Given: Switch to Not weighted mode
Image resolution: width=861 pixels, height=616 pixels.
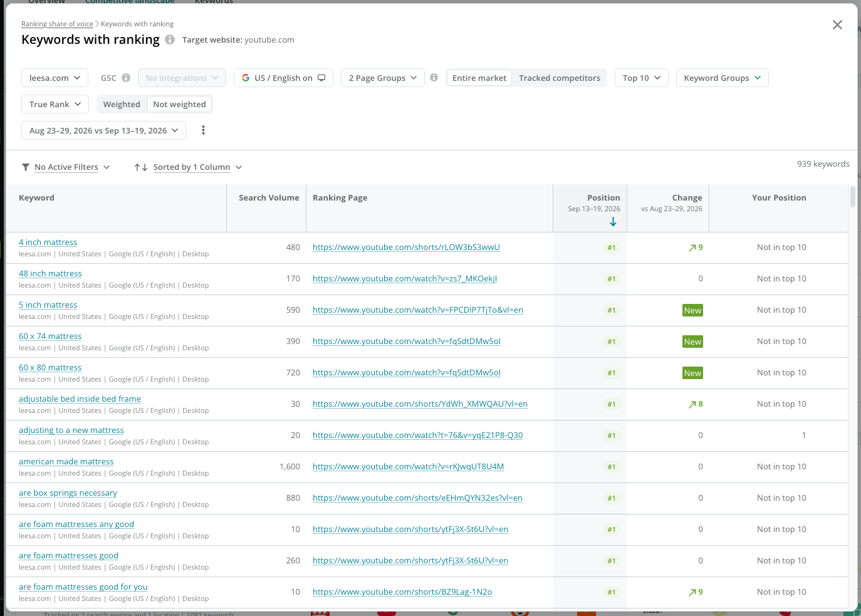Looking at the screenshot, I should click(x=179, y=104).
